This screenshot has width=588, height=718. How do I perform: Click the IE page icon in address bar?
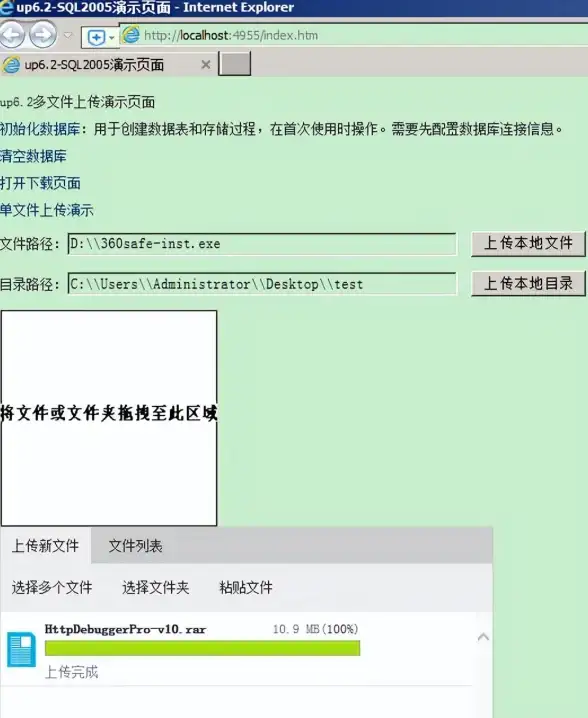click(131, 35)
